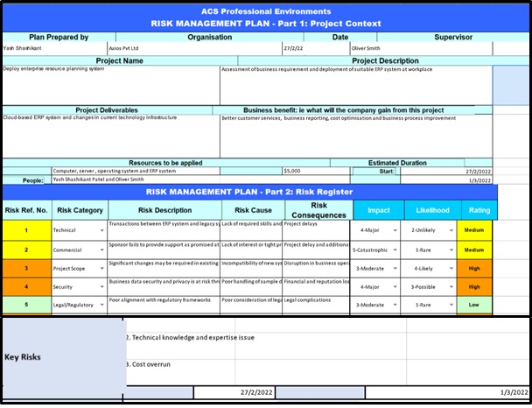This screenshot has height=408, width=532.
Task: Click the Deploy enterprise resource planning system cell
Action: [111, 85]
